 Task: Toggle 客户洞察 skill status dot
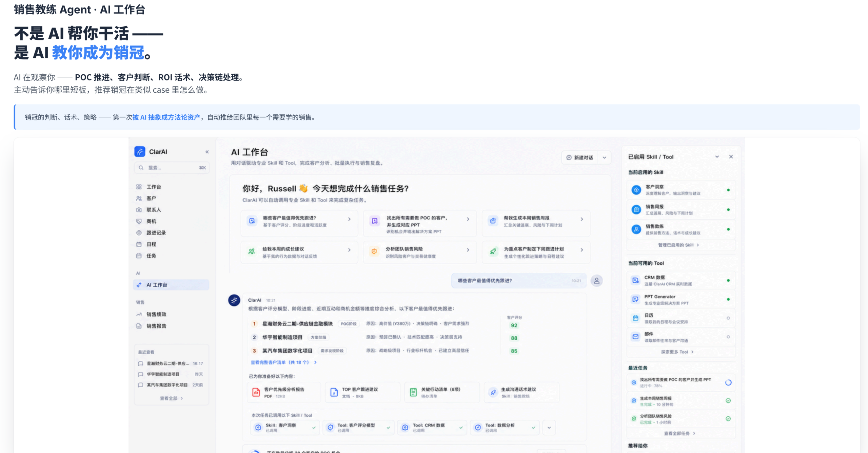728,190
